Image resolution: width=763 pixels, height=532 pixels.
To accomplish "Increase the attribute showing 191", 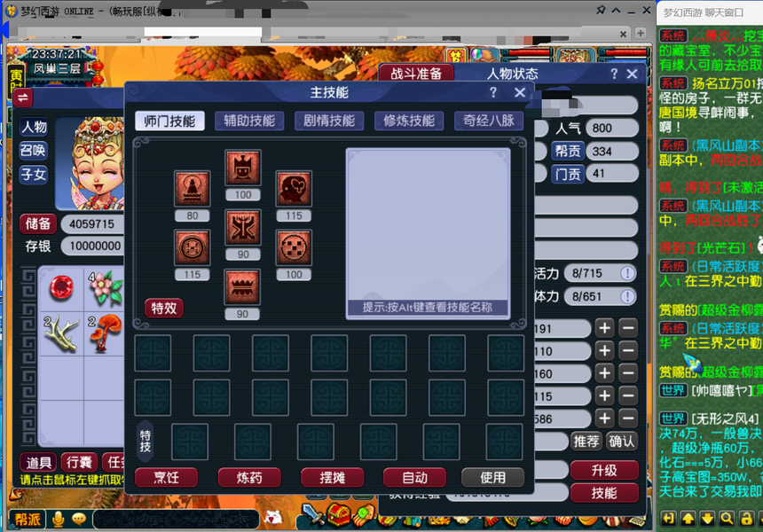I will pos(605,328).
